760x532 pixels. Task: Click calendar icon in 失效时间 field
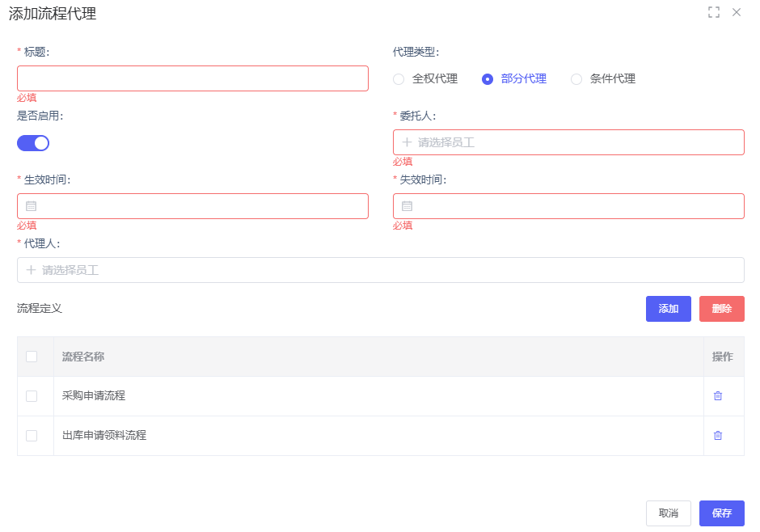(x=407, y=206)
